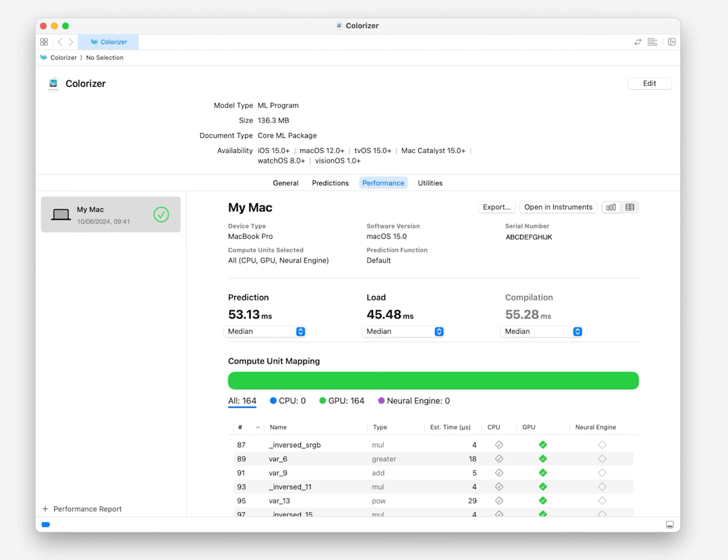The height and width of the screenshot is (560, 728).
Task: Click CPU diamond icon for var_6
Action: tap(499, 459)
